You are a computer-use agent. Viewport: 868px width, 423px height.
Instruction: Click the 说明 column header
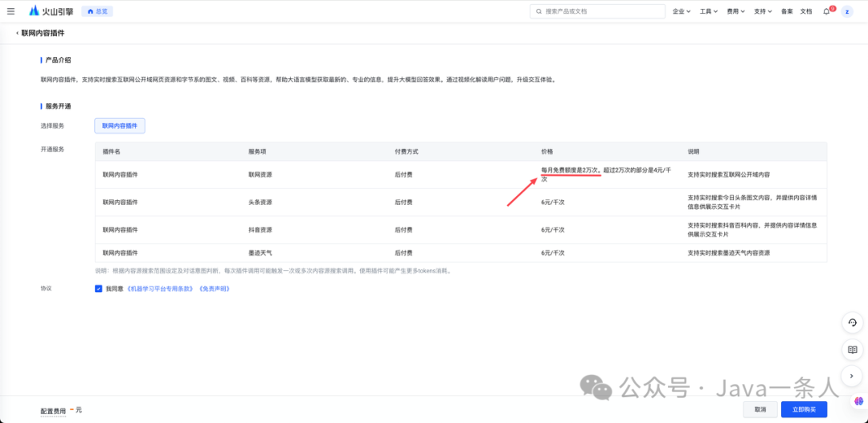pyautogui.click(x=693, y=151)
